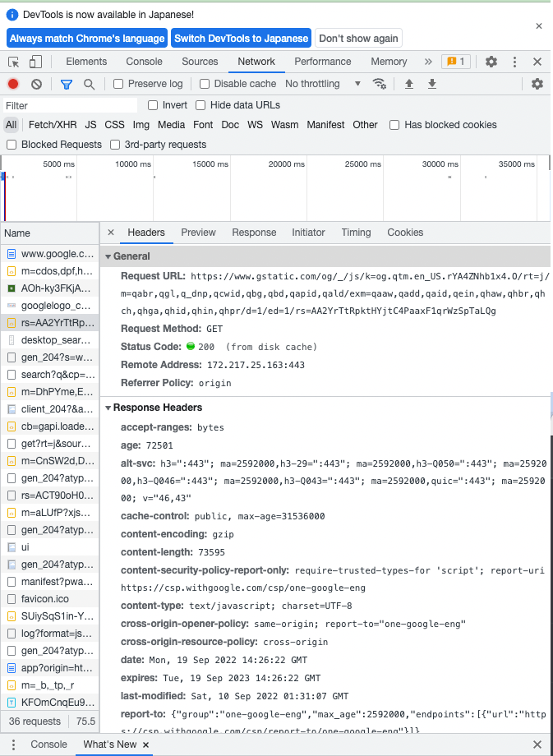Select the desktop_sear... request row
Screen dimensions: 553x756
pyautogui.click(x=49, y=340)
